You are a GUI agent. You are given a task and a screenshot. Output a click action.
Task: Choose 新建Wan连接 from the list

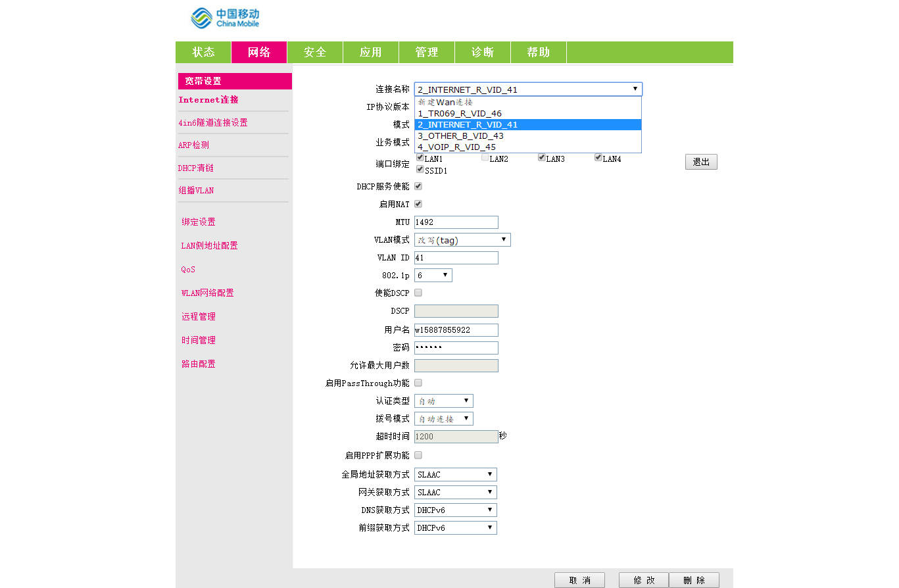pyautogui.click(x=528, y=103)
